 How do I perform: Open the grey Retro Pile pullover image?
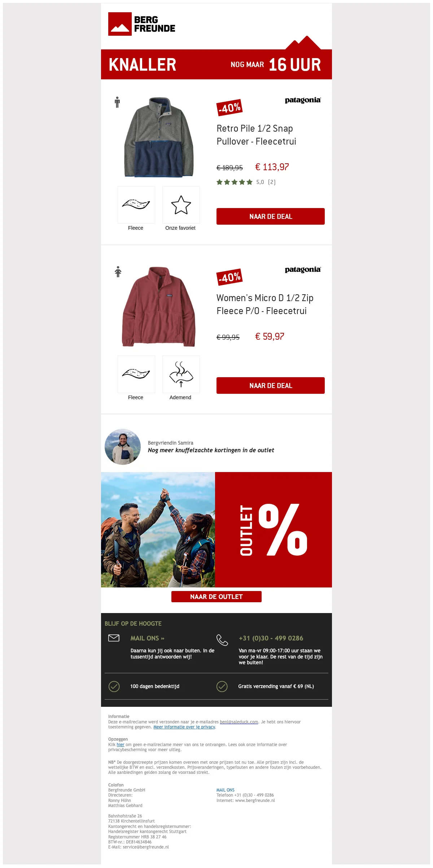pos(159,137)
